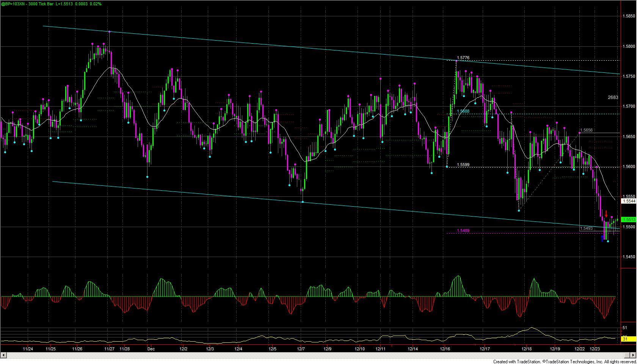This screenshot has height=364, width=637.
Task: Click the 12/3 date label
Action: 210,348
